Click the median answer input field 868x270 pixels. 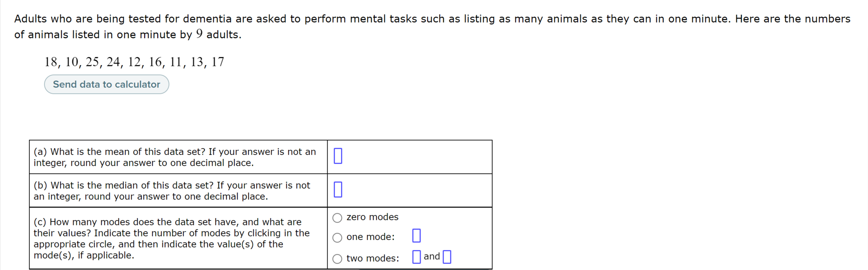pyautogui.click(x=338, y=190)
